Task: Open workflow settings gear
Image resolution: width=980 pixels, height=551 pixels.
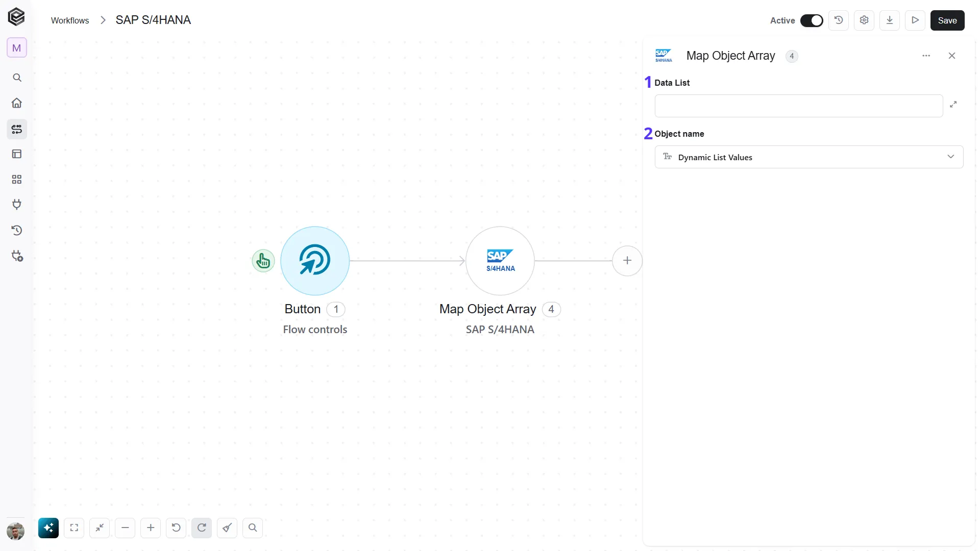Action: coord(864,20)
